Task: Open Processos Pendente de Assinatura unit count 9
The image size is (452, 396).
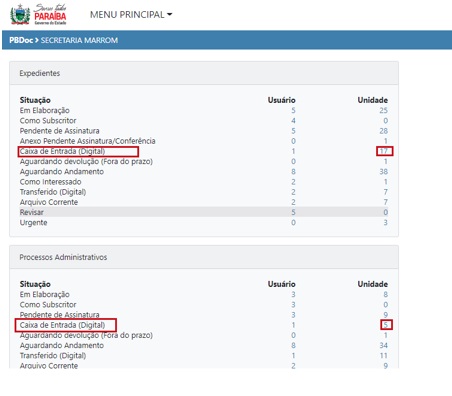Action: 386,315
